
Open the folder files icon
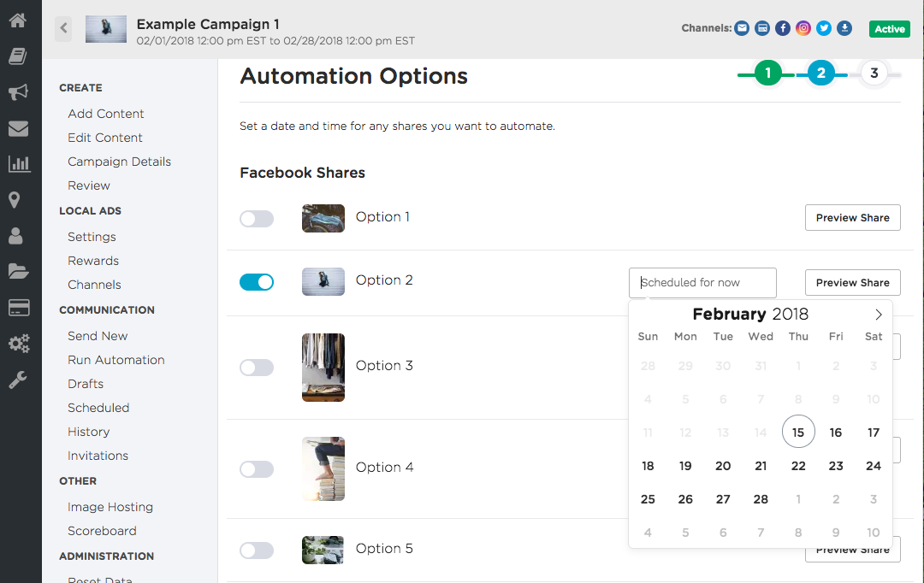[18, 272]
